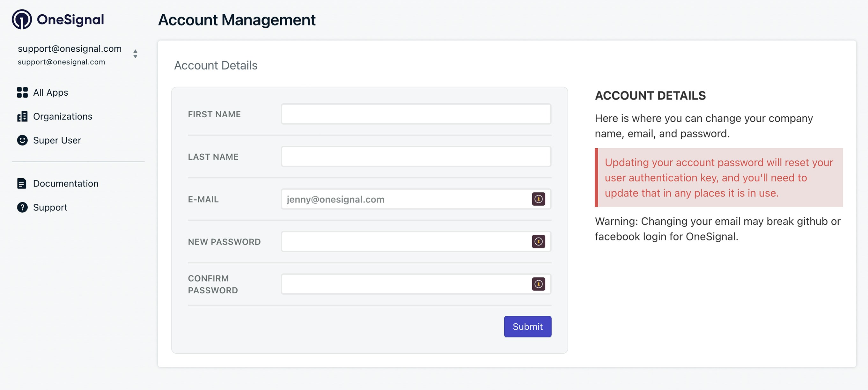This screenshot has width=868, height=390.
Task: Focus the First Name input field
Action: tap(416, 114)
